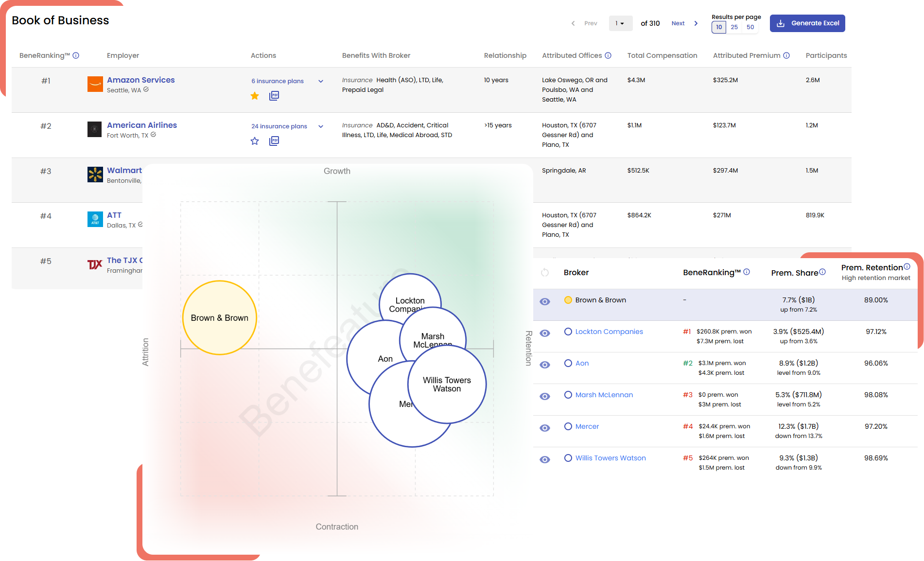924x561 pixels.
Task: Select the Brown & Brown radio button
Action: [568, 300]
